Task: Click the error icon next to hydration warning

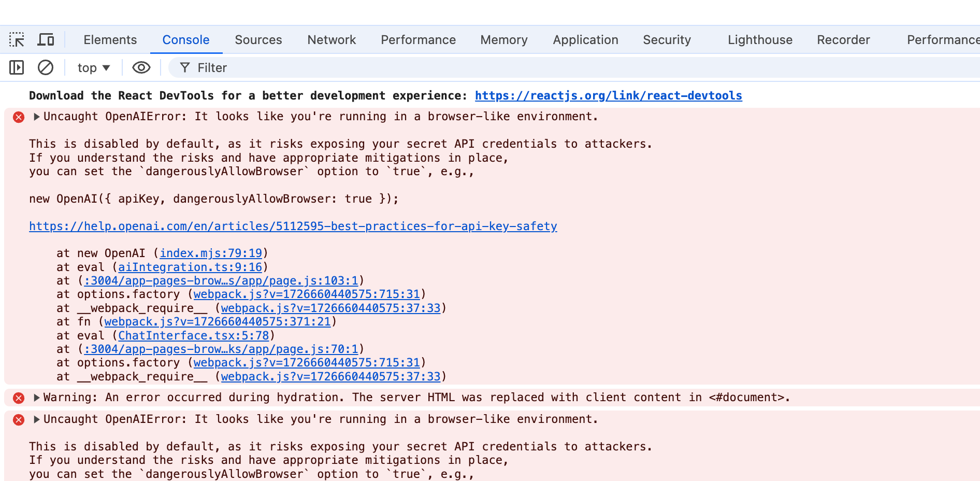Action: (x=19, y=398)
